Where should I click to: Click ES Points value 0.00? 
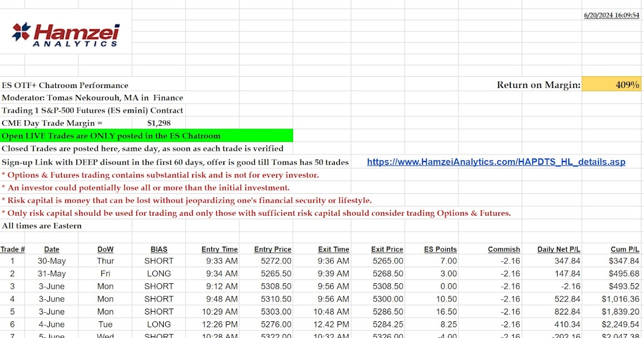tap(449, 286)
